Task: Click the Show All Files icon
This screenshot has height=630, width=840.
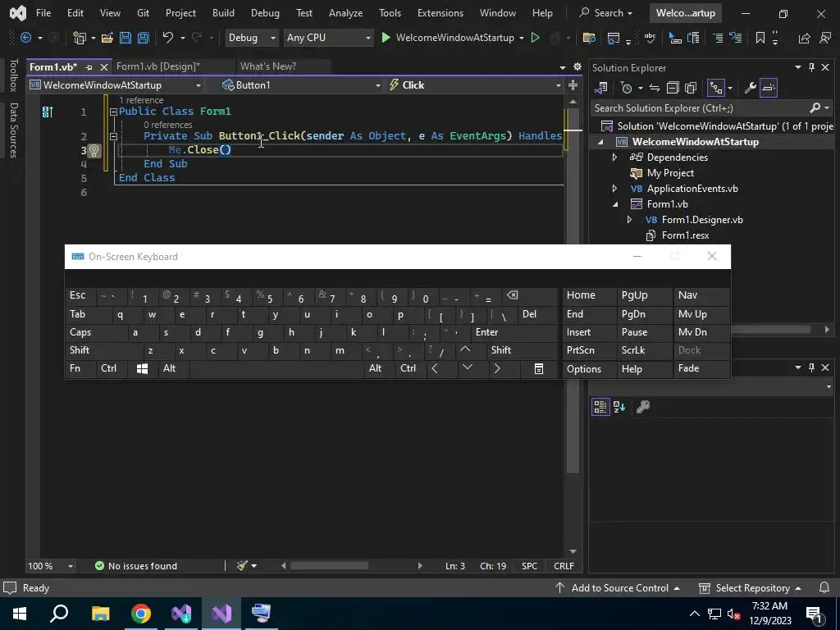Action: 691,87
